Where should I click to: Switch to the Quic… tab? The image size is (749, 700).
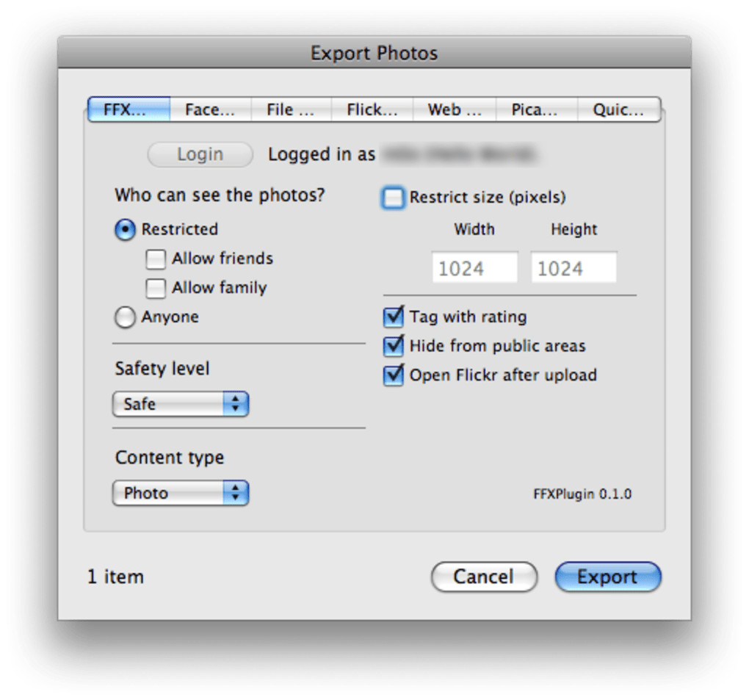[618, 110]
